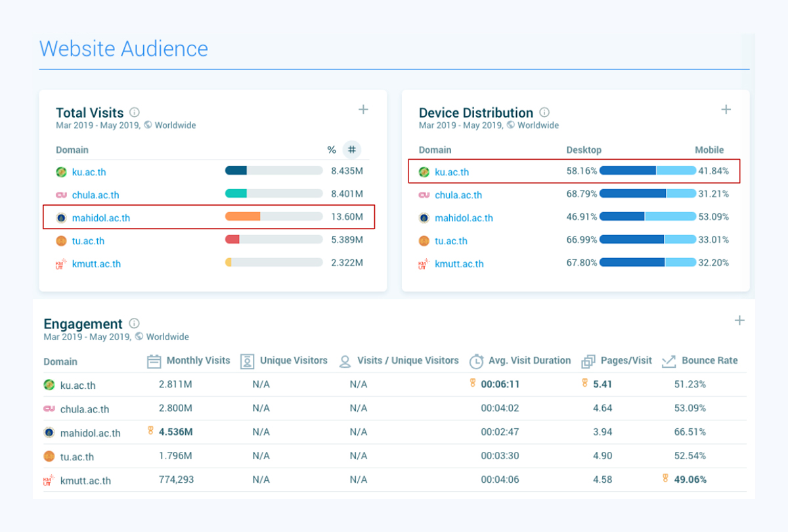Click the kmutt.ac.th logo in Device Distribution
Screen dimensions: 788x532
(x=424, y=264)
